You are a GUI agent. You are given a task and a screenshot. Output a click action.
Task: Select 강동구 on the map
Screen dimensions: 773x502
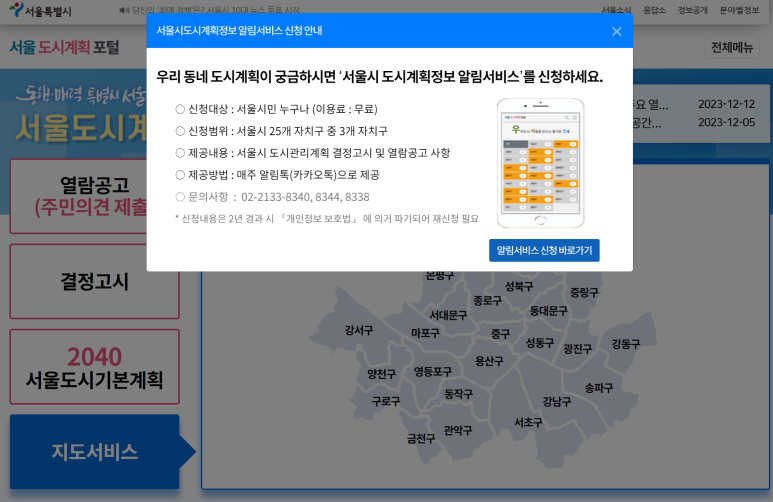pos(626,344)
